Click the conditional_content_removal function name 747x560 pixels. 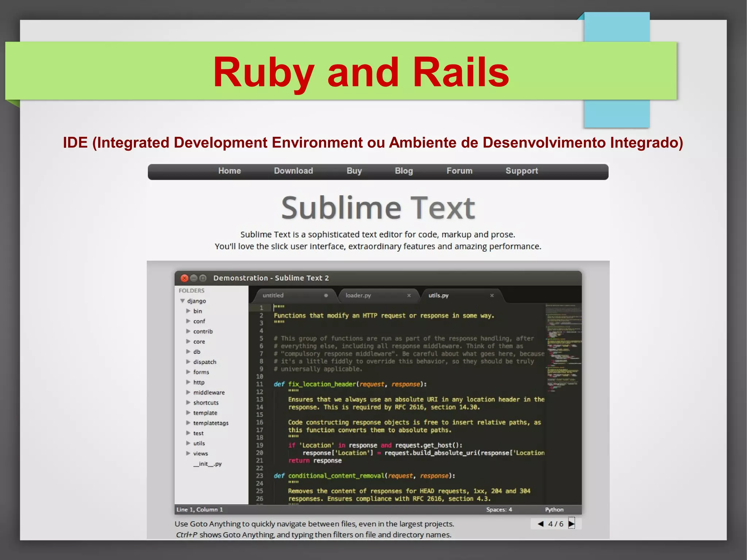click(336, 476)
